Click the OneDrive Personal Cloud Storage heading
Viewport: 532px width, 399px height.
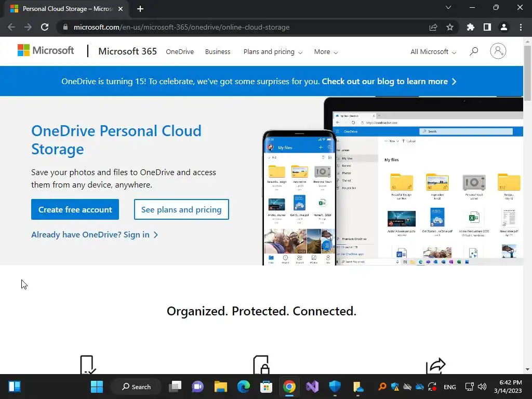(116, 140)
